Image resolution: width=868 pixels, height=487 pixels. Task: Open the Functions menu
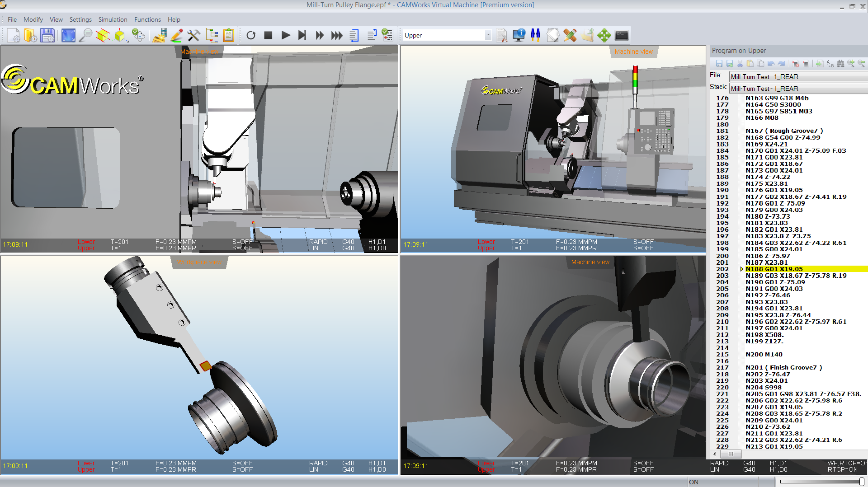click(x=147, y=19)
